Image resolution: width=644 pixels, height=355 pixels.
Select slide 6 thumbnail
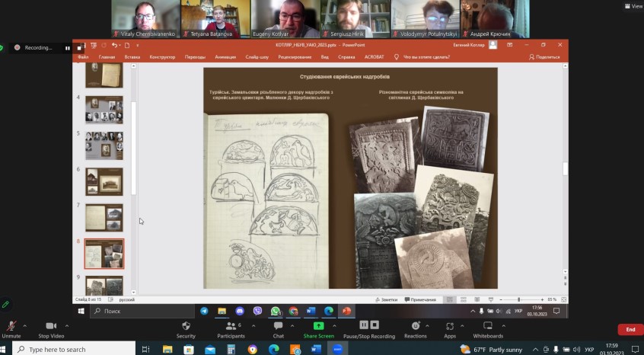pyautogui.click(x=104, y=181)
